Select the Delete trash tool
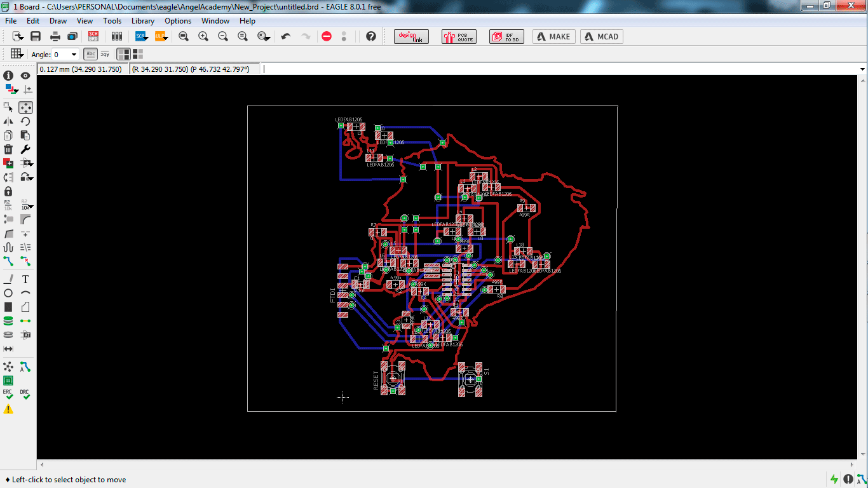868x488 pixels. [8, 149]
